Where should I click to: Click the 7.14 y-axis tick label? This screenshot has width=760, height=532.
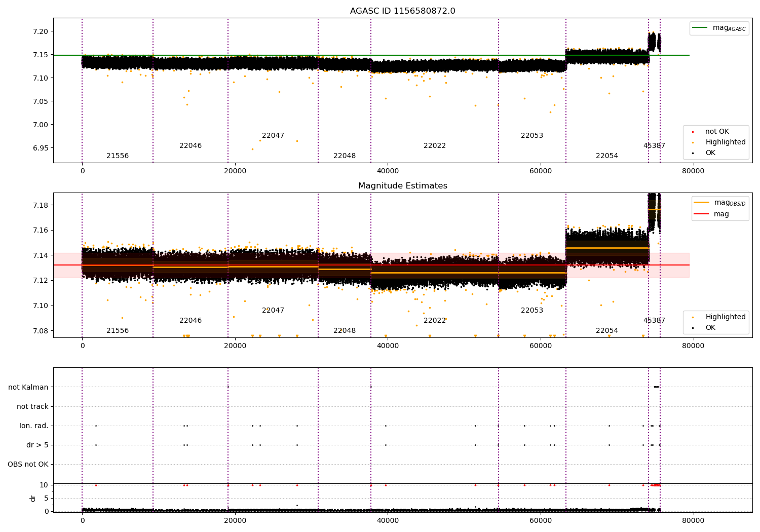pyautogui.click(x=41, y=255)
